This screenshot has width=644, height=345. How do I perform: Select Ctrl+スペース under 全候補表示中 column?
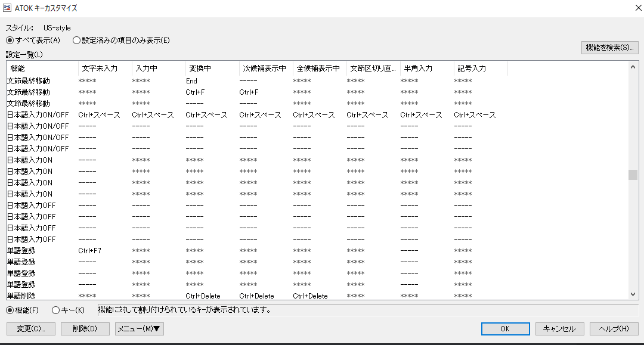click(314, 115)
